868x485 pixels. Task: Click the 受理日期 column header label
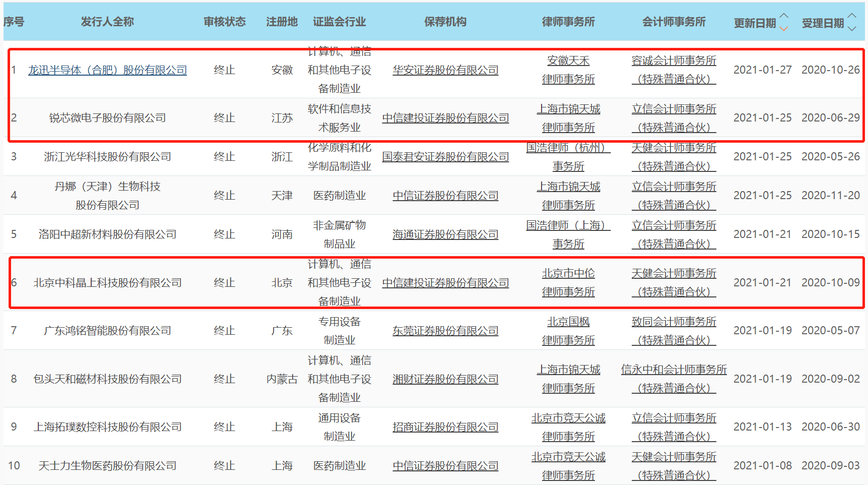point(823,23)
